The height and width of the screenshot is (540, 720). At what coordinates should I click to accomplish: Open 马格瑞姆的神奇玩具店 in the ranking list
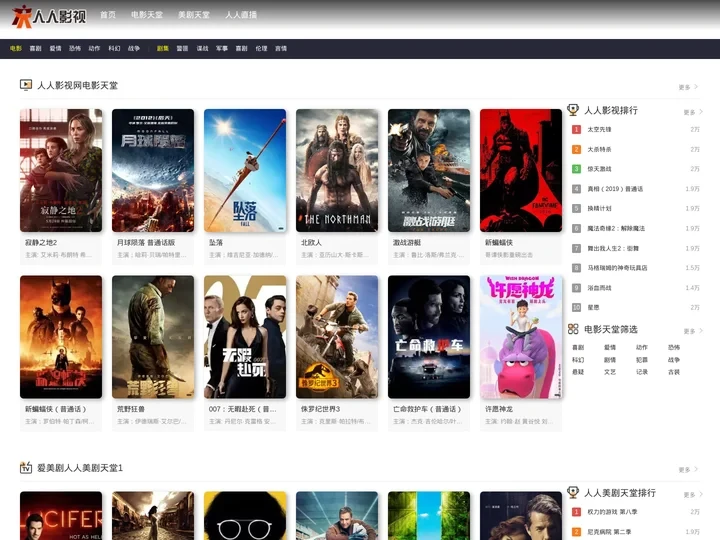coord(617,268)
